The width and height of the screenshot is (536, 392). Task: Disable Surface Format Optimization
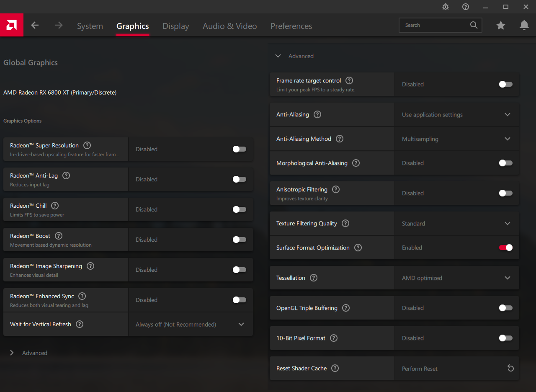pos(506,248)
